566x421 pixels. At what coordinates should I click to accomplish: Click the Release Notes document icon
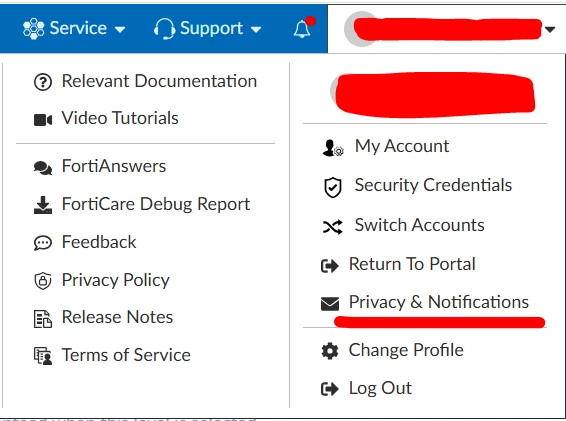(43, 319)
